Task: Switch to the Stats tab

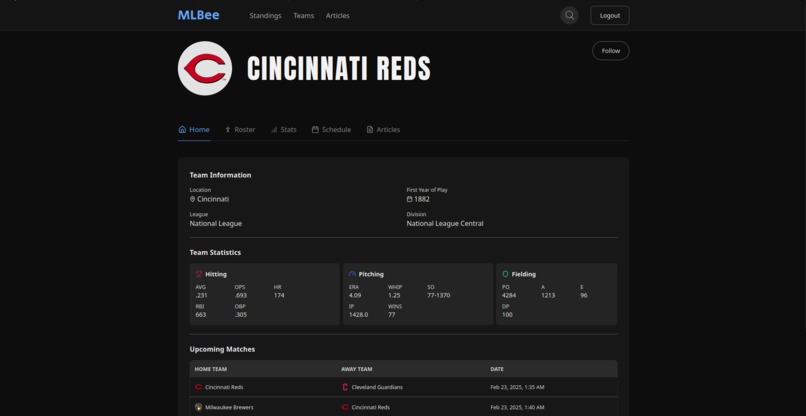Action: coord(283,130)
